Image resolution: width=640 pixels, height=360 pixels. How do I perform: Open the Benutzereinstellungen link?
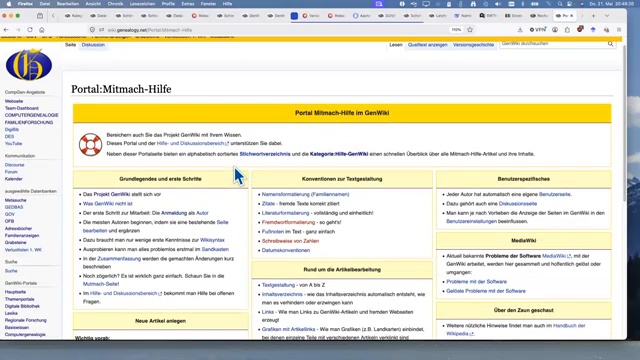click(x=471, y=221)
